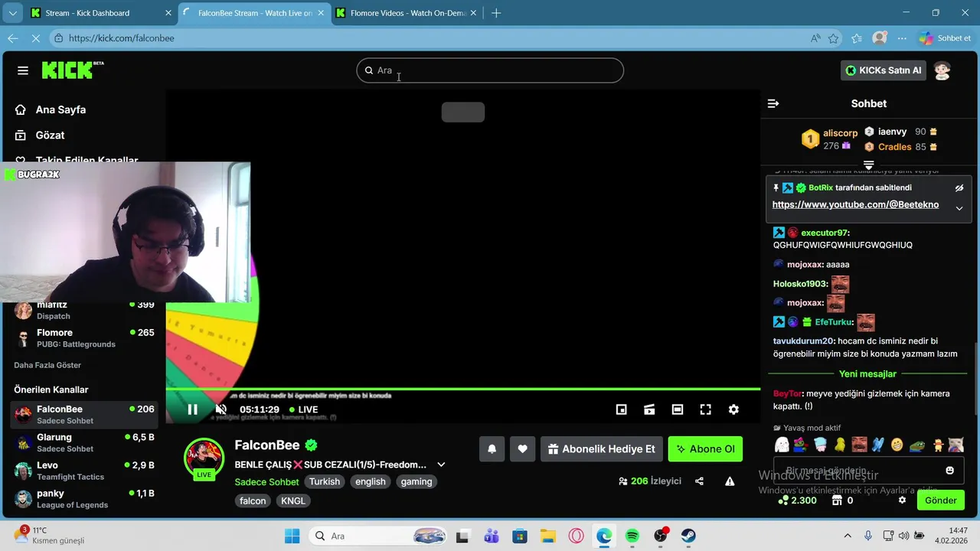Open FalconBee's avatar with LIVE badge
Viewport: 980px width, 551px height.
click(x=204, y=458)
